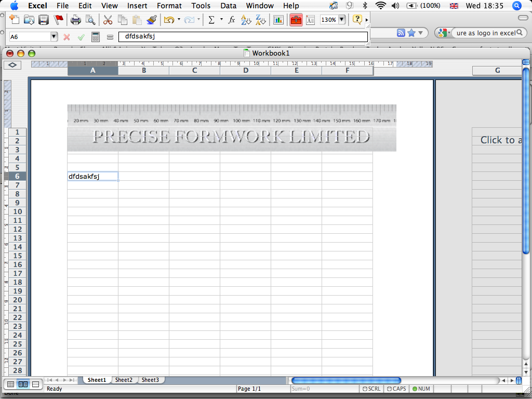Switch to the Sheet3 tab
This screenshot has height=399, width=532.
click(150, 380)
